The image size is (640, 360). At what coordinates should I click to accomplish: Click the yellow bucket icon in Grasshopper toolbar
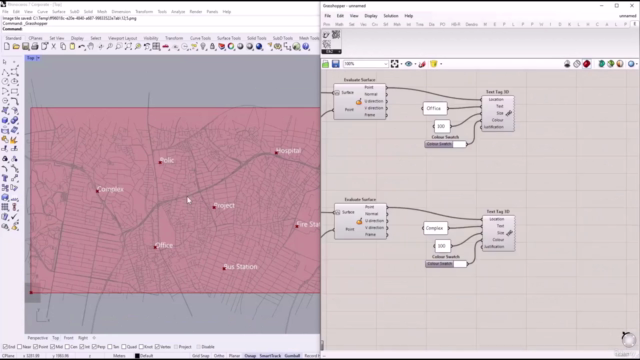[x=433, y=64]
